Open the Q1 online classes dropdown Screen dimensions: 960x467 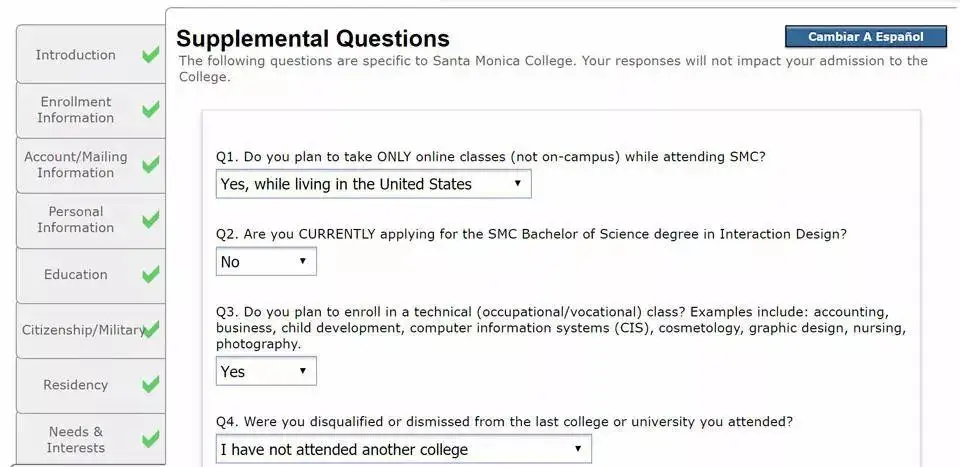click(x=373, y=184)
